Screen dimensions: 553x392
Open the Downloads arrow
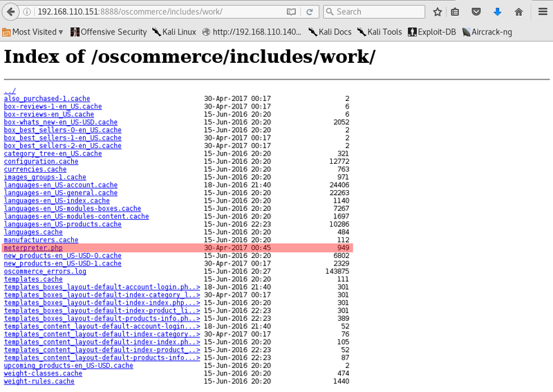497,12
